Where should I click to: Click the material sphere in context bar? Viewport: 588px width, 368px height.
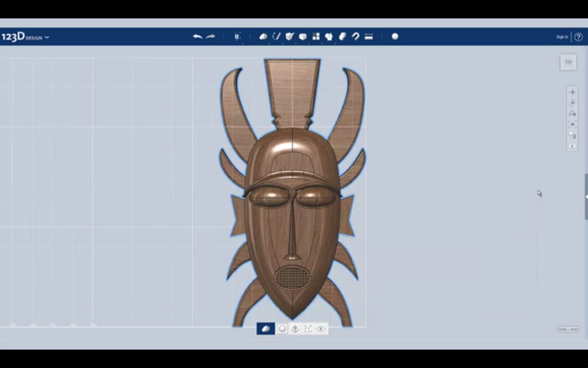[x=282, y=329]
